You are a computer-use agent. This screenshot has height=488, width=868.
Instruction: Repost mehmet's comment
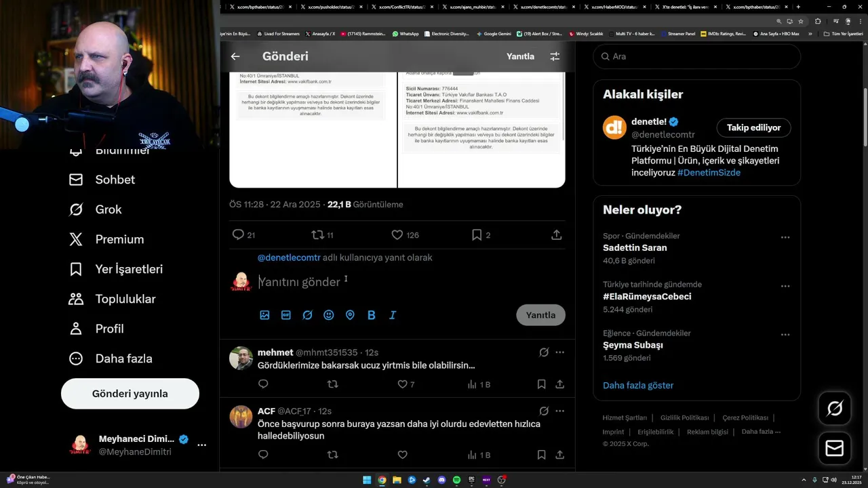click(332, 384)
